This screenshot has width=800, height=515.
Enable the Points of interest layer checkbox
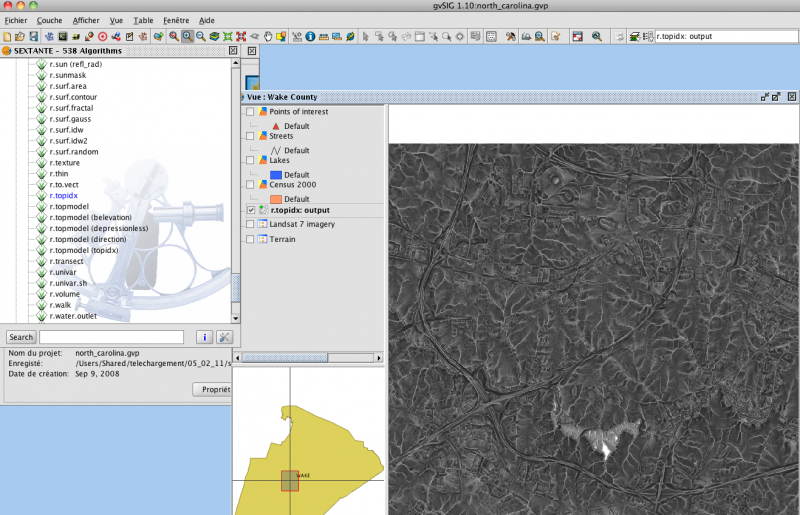(x=250, y=112)
